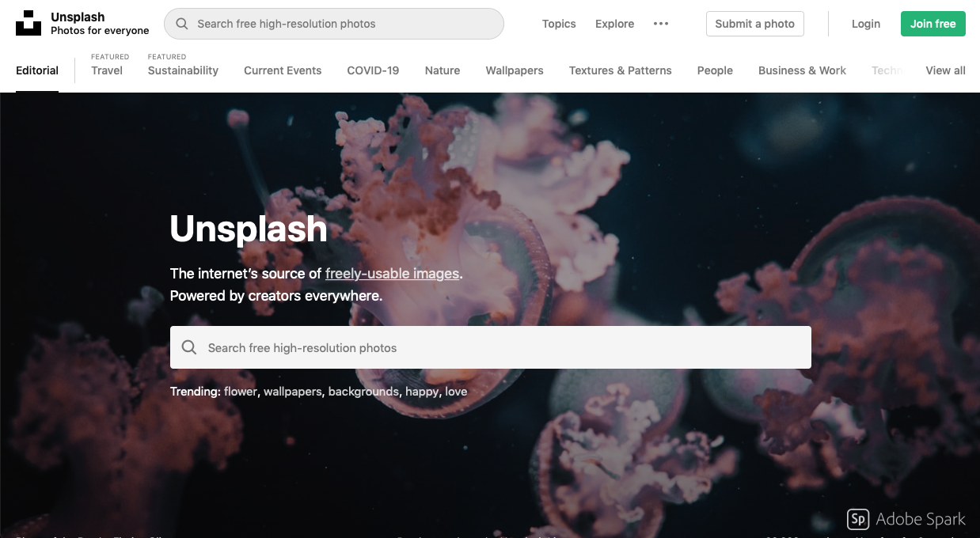
Task: Click the Adobe Spark Sp logo icon
Action: (x=858, y=519)
